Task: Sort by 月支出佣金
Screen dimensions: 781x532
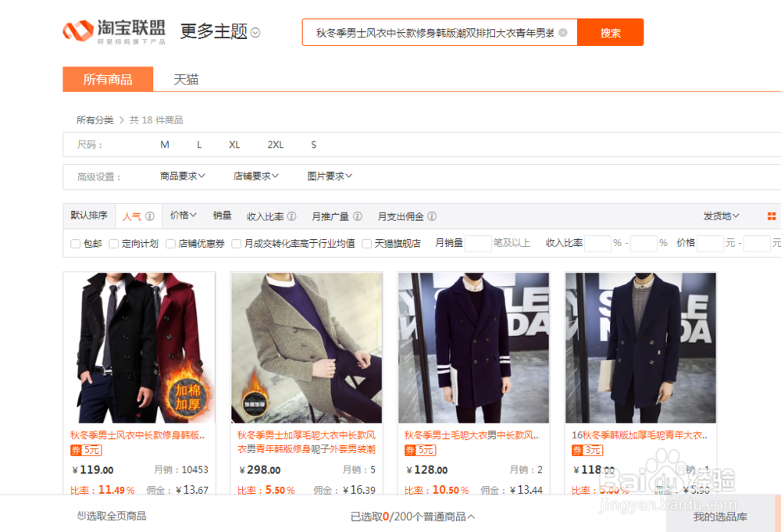Action: click(401, 216)
